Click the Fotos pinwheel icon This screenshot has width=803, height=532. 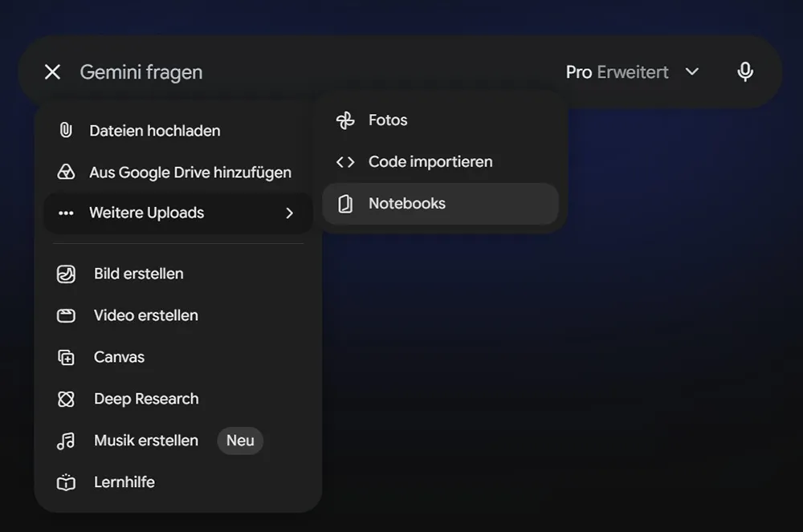coord(345,120)
